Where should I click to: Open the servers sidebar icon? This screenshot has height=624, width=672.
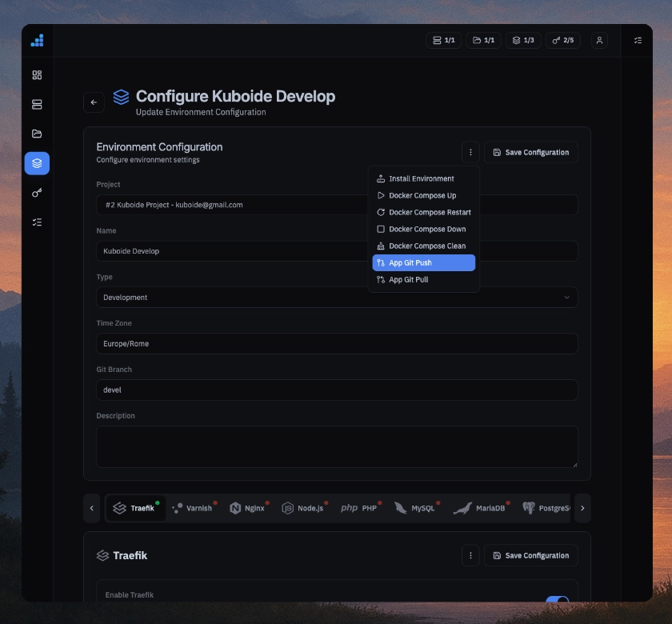[x=37, y=105]
